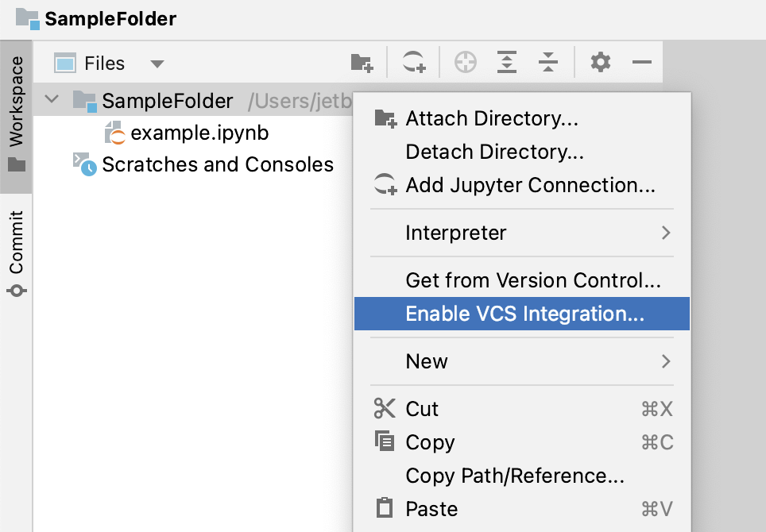Switch to the Commit tool window
This screenshot has height=532, width=766.
[x=16, y=238]
